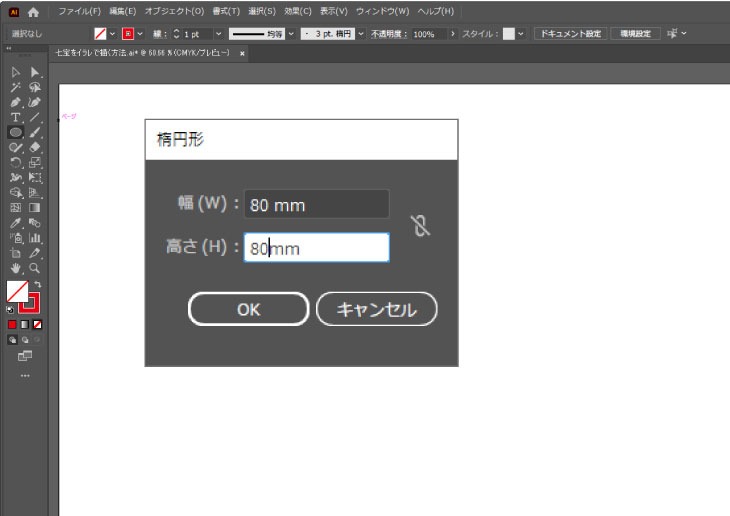Select the Pen tool
The image size is (730, 516).
(15, 102)
